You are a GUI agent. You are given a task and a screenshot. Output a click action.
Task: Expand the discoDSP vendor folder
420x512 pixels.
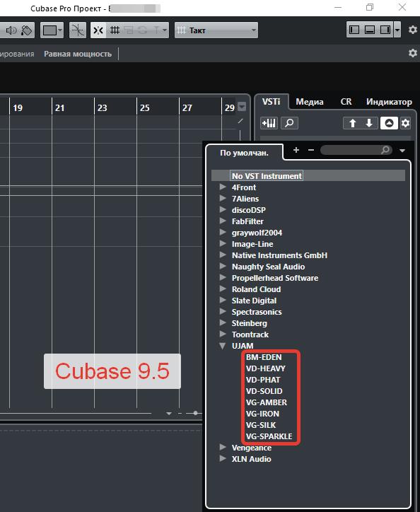pyautogui.click(x=223, y=209)
